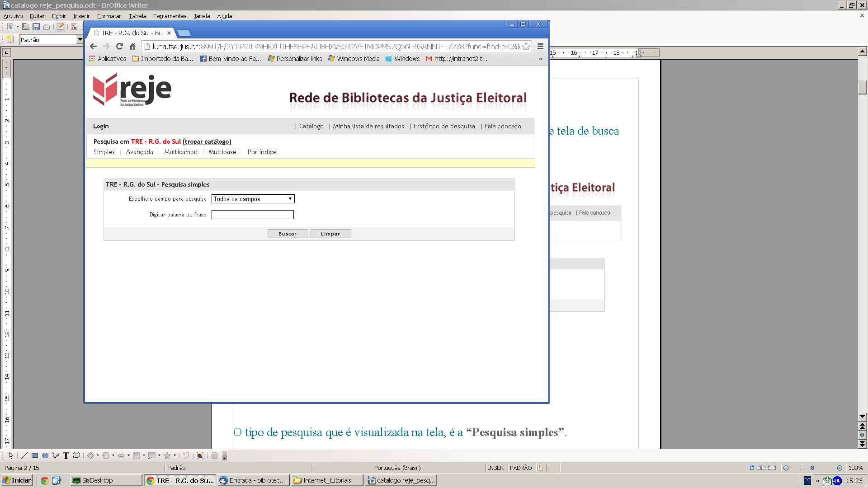Click the document as e-mail icon
The height and width of the screenshot is (488, 868).
(x=47, y=27)
